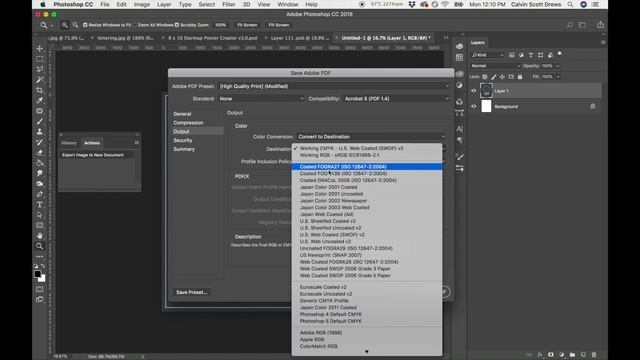Image resolution: width=640 pixels, height=360 pixels.
Task: Switch to History tab
Action: [x=69, y=143]
